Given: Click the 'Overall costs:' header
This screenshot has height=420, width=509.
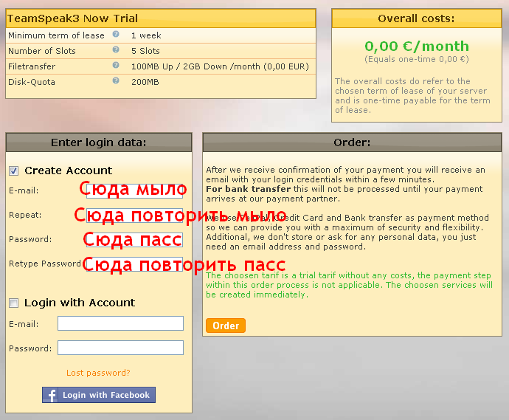Looking at the screenshot, I should click(416, 18).
